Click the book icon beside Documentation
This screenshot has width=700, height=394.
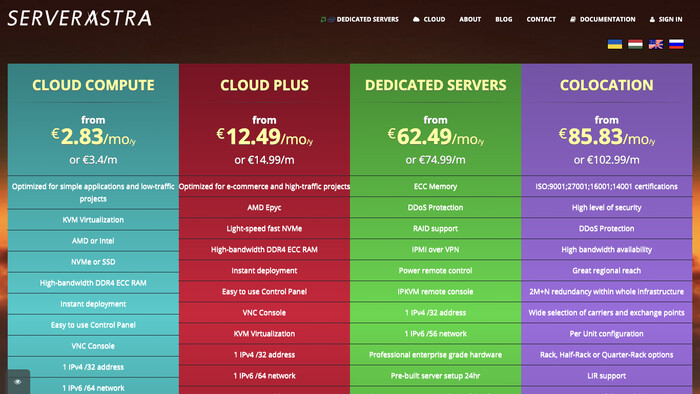click(573, 19)
